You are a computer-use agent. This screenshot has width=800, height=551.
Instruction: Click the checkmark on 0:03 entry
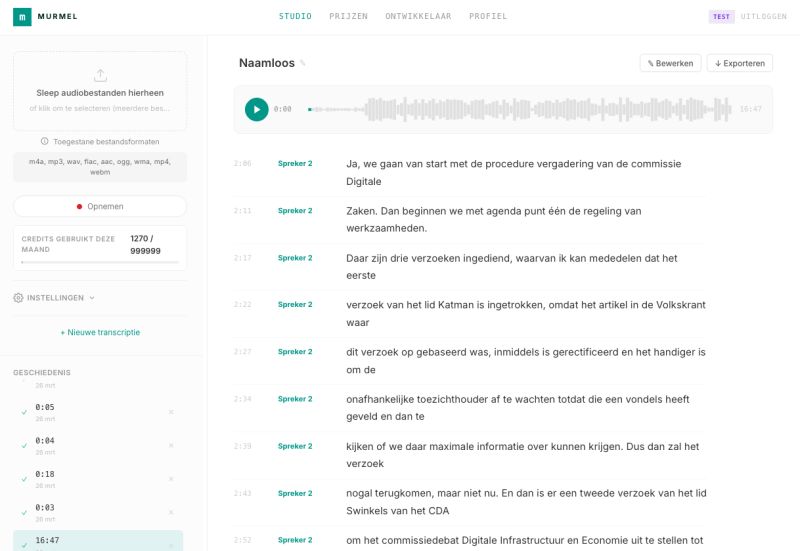click(x=24, y=512)
